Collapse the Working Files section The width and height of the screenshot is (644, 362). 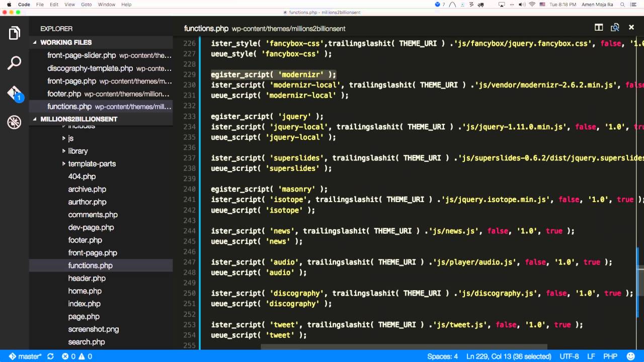101,42
